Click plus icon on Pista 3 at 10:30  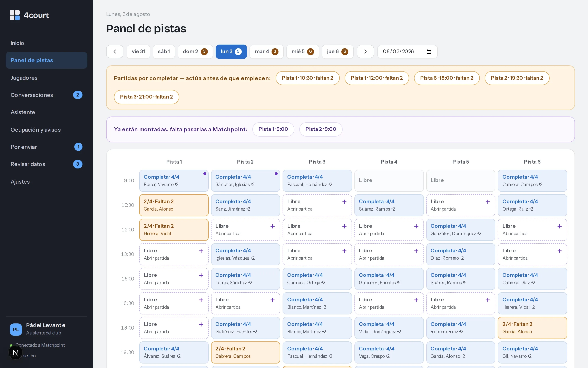tap(344, 202)
